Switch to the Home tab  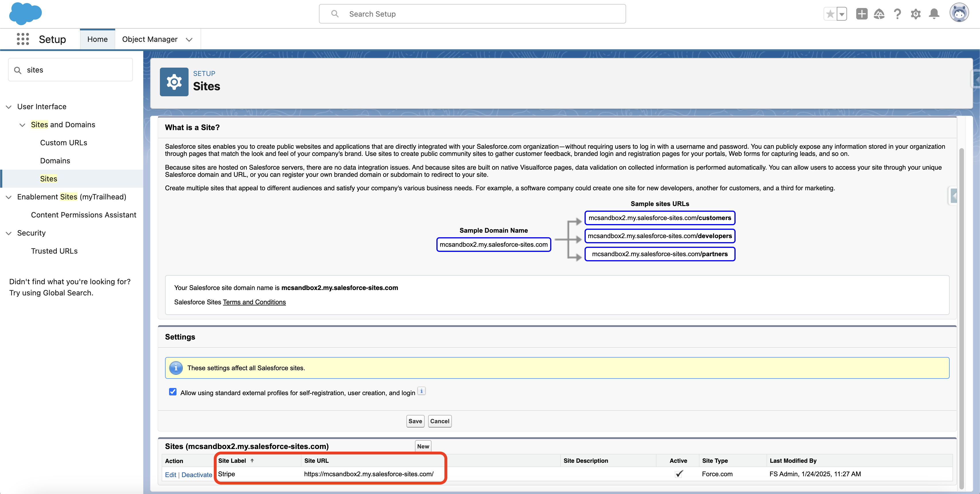(x=97, y=39)
